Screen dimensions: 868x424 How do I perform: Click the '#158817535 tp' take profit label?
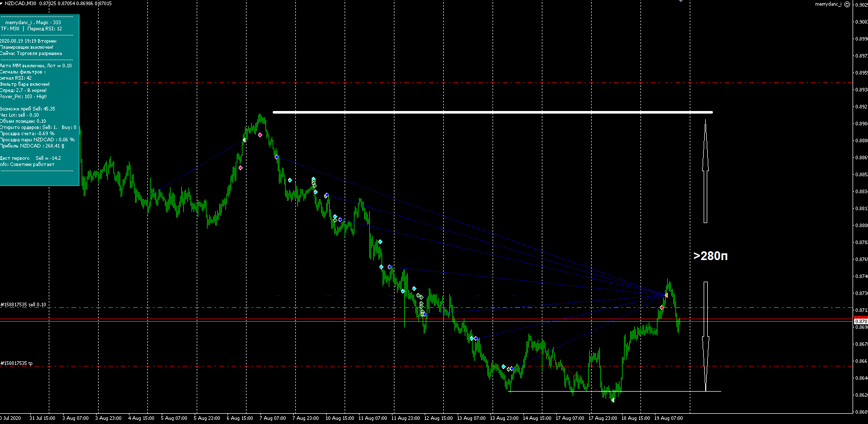click(x=16, y=363)
